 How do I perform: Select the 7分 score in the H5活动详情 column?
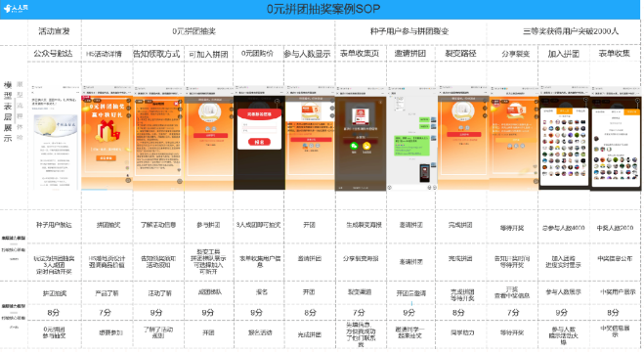[x=105, y=313]
